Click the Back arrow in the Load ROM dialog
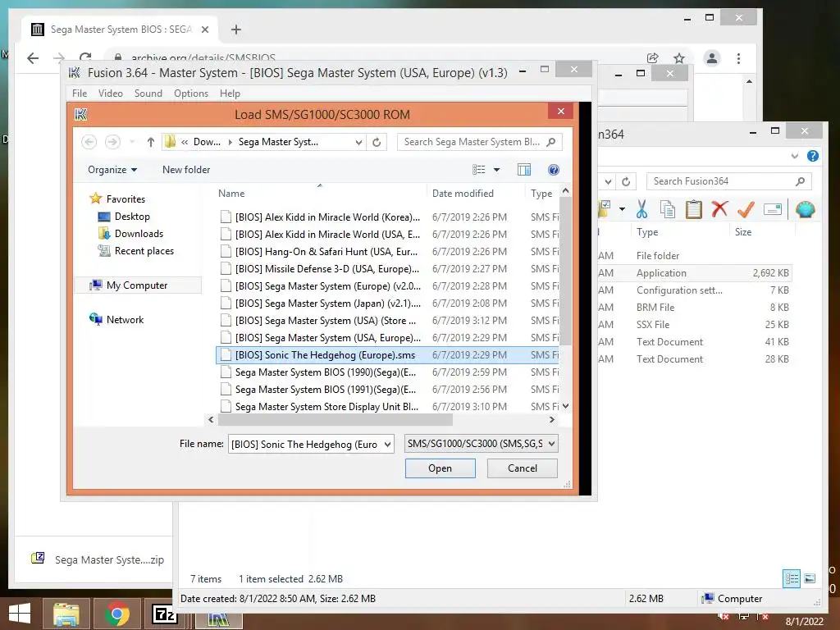 click(89, 142)
